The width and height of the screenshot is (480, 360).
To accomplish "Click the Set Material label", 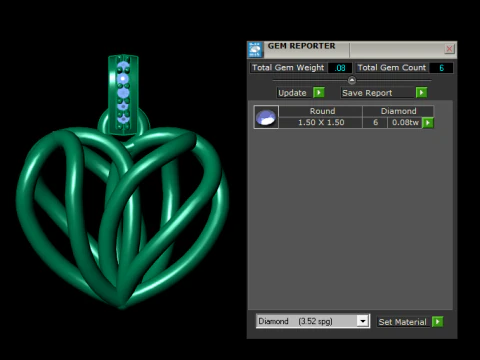I will point(403,322).
